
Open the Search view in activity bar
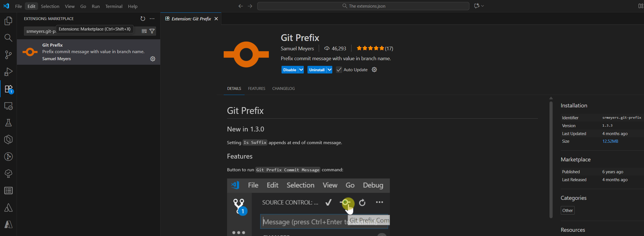[x=8, y=38]
